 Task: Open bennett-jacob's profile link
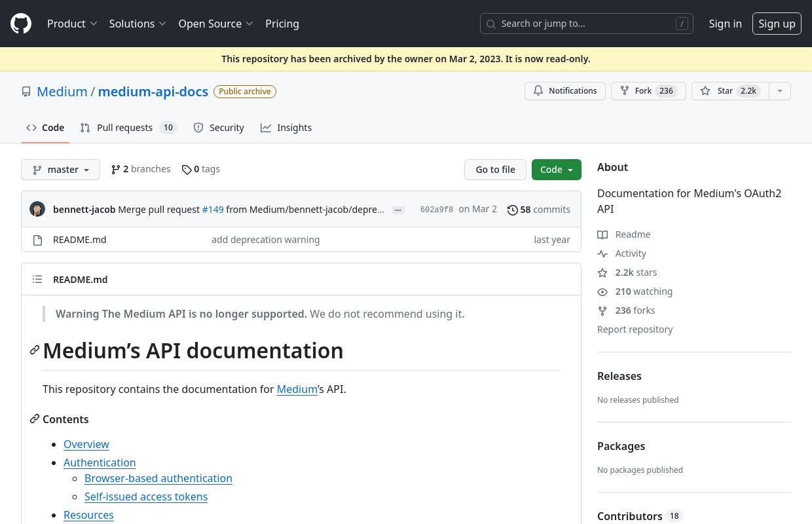[x=84, y=210]
